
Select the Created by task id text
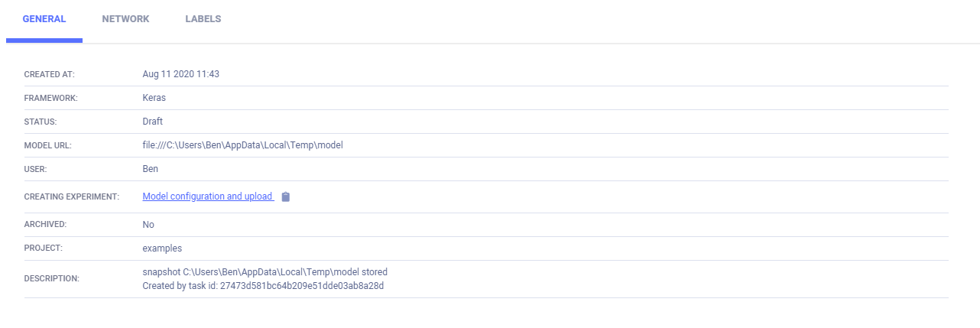click(263, 286)
